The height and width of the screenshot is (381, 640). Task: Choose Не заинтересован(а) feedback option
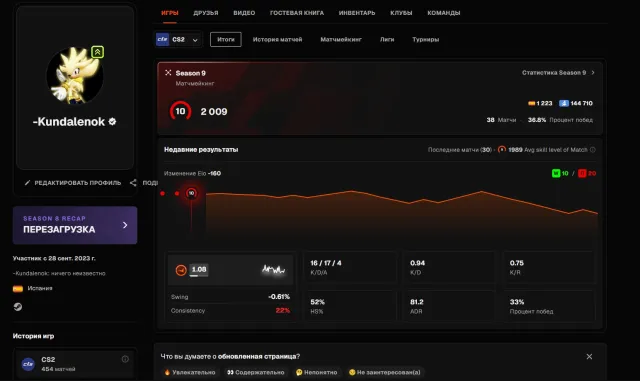tap(384, 372)
